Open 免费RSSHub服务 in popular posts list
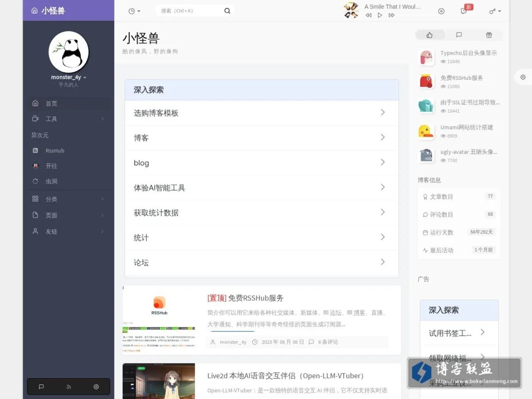 coord(462,78)
